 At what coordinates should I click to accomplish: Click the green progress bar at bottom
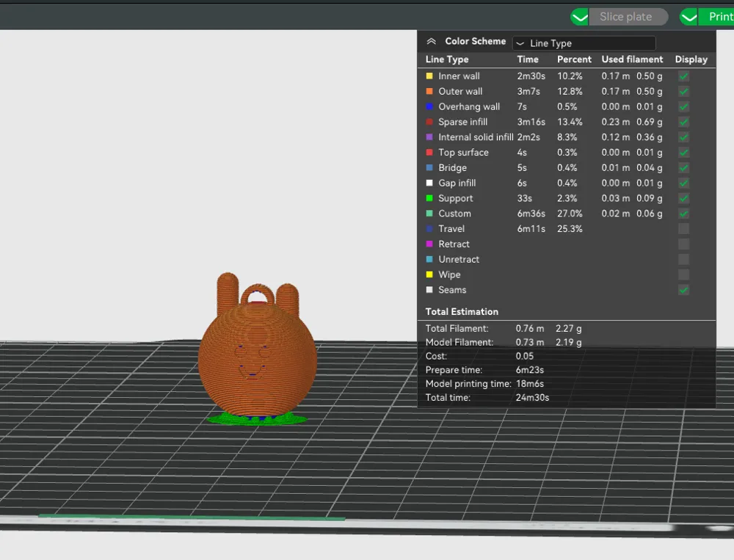click(x=191, y=517)
